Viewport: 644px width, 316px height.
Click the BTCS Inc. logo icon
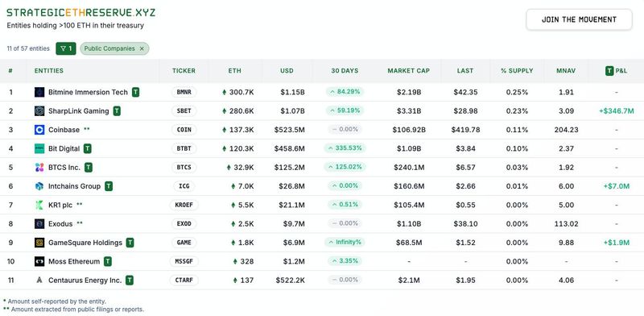pos(39,168)
